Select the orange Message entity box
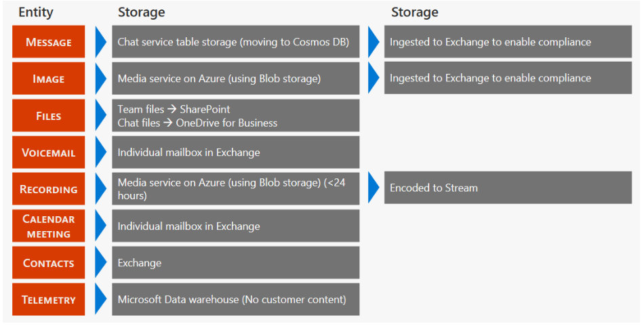The width and height of the screenshot is (644, 326). tap(49, 42)
